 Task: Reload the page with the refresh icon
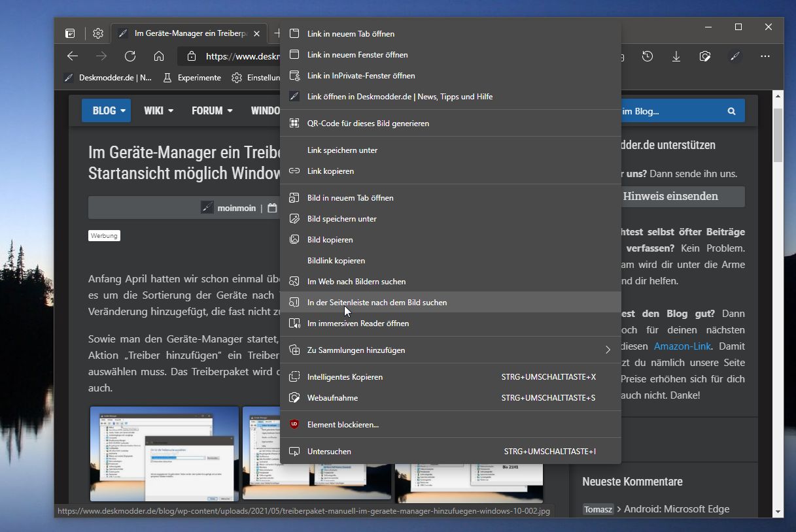pyautogui.click(x=130, y=56)
